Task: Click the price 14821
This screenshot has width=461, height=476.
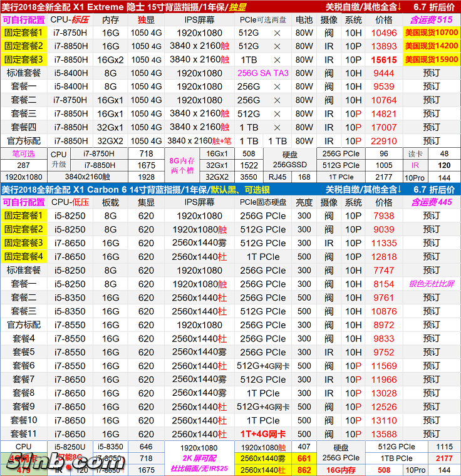Action: click(x=384, y=114)
